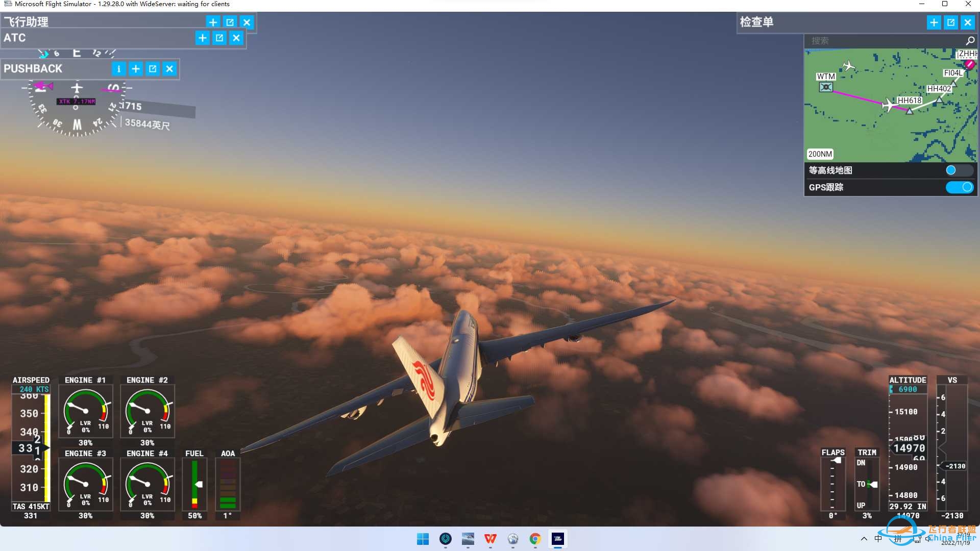Click the other aircraft icon above WTM
The width and height of the screenshot is (980, 551).
point(848,65)
